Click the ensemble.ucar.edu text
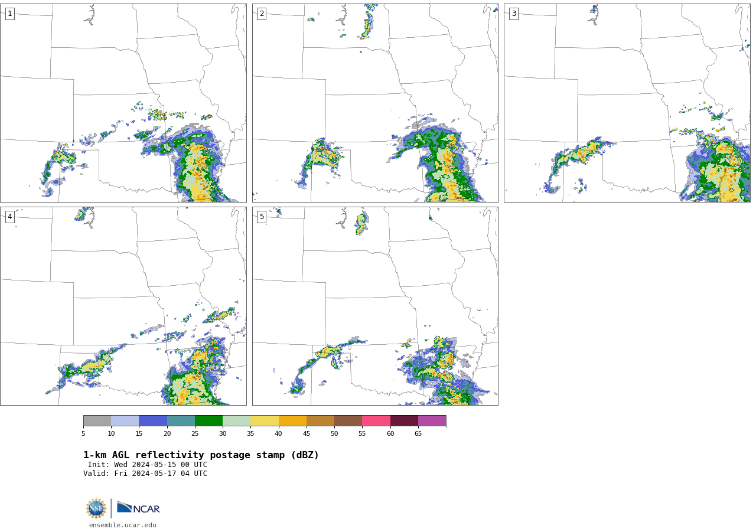756x532 pixels. point(123,526)
